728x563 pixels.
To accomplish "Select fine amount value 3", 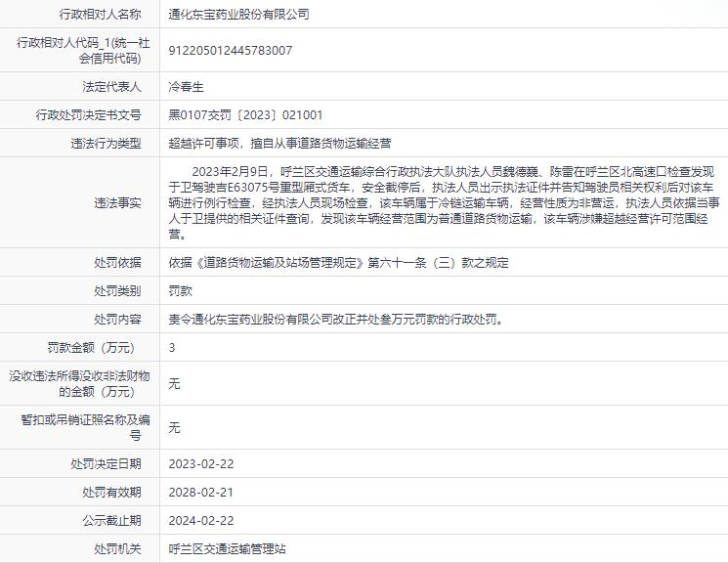I will pyautogui.click(x=172, y=348).
